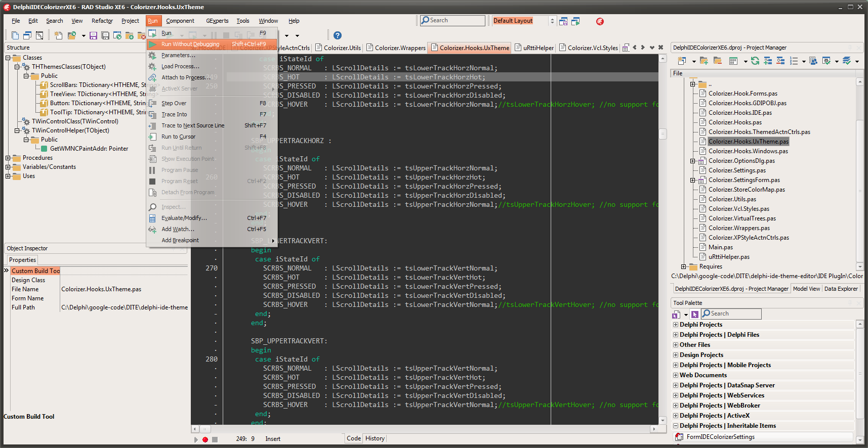The width and height of the screenshot is (868, 448).
Task: Choose Step Over in the Run menu
Action: click(x=212, y=103)
